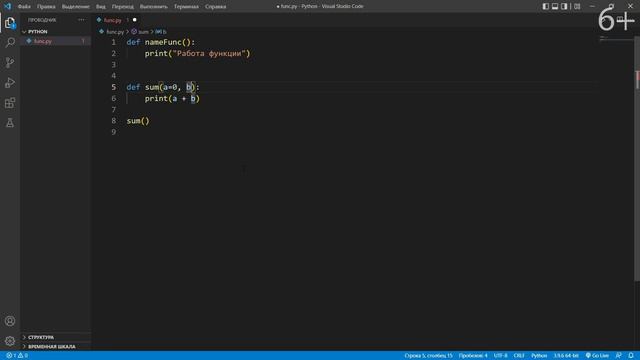Open Customize Layout icon in title bar
Viewport: 640px width, 360px height.
tap(577, 6)
